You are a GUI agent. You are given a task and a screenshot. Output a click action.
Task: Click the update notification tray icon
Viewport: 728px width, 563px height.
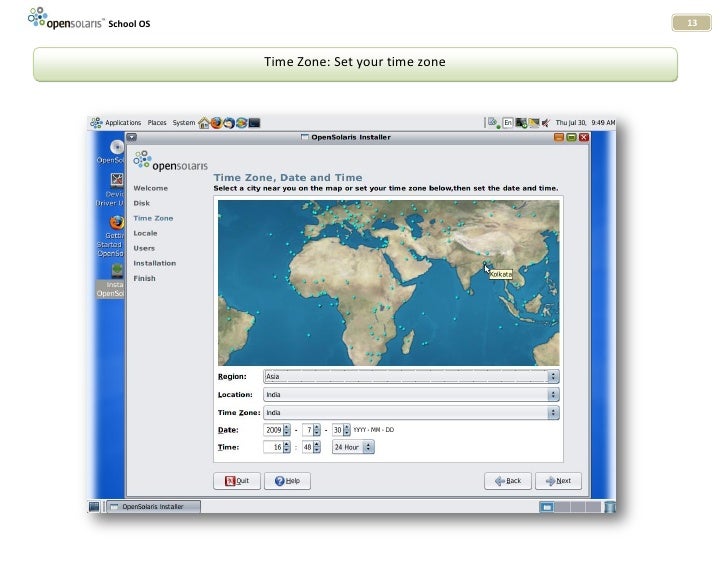coord(494,123)
